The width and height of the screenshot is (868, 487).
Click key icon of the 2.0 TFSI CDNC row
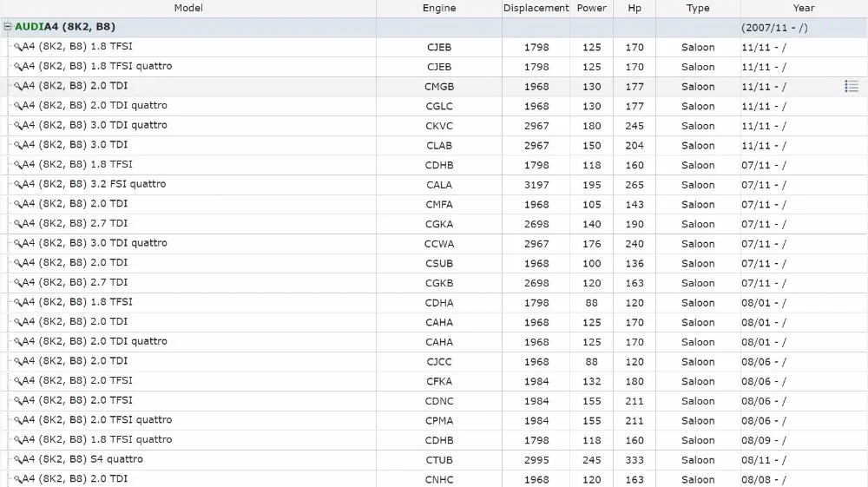17,401
